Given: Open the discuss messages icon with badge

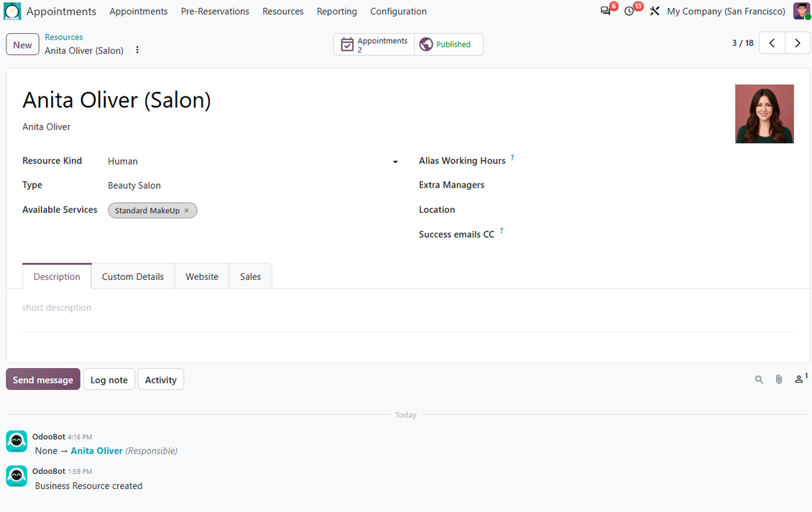Looking at the screenshot, I should (605, 11).
